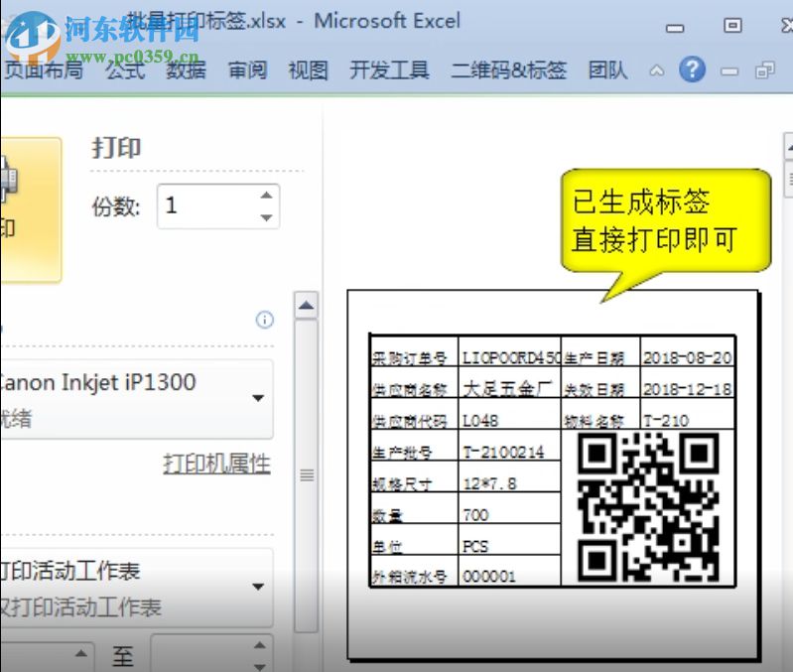Increase the page range 'from' value
Screen dimensions: 793x672
pos(81,653)
